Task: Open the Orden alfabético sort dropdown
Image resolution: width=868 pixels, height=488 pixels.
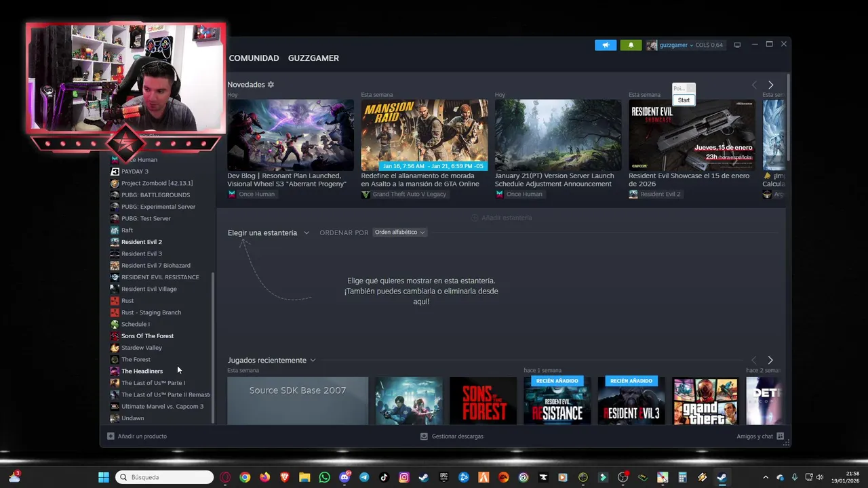Action: 400,232
